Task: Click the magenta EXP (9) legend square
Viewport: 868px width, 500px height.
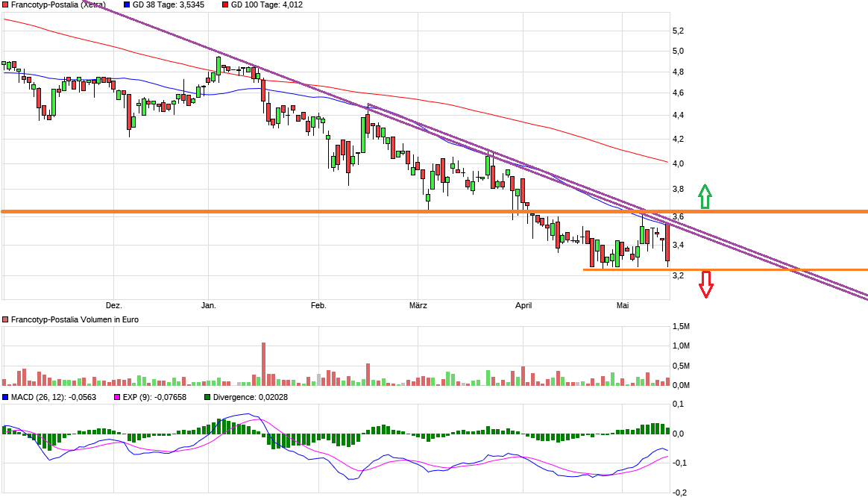Action: point(117,397)
